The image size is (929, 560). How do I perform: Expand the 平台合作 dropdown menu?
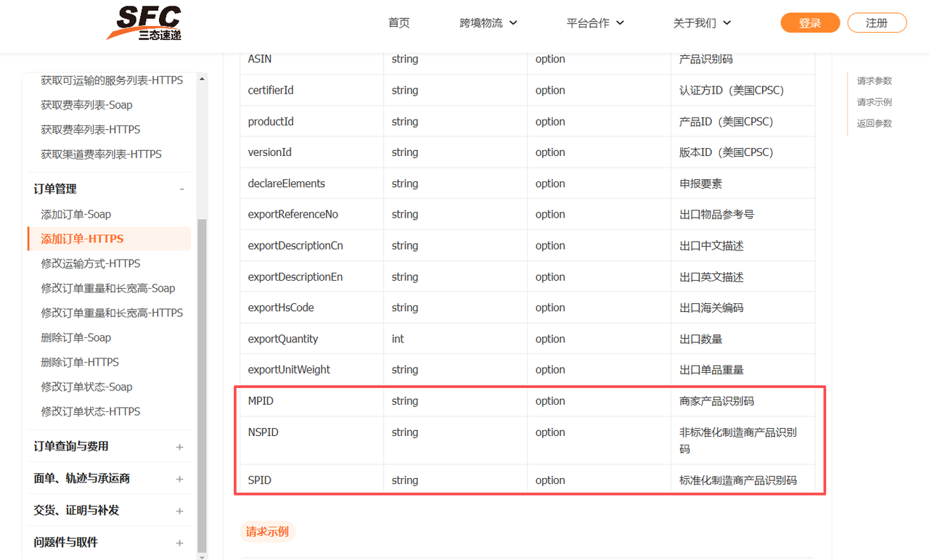[x=595, y=23]
